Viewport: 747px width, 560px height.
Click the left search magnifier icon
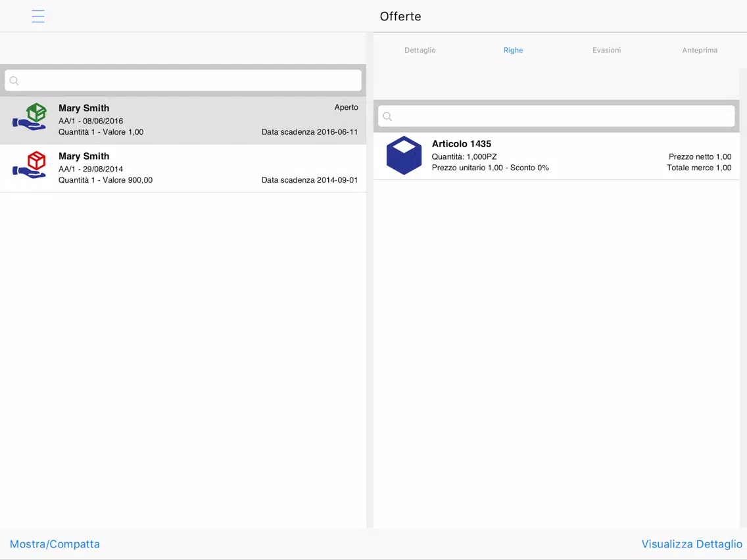coord(14,80)
